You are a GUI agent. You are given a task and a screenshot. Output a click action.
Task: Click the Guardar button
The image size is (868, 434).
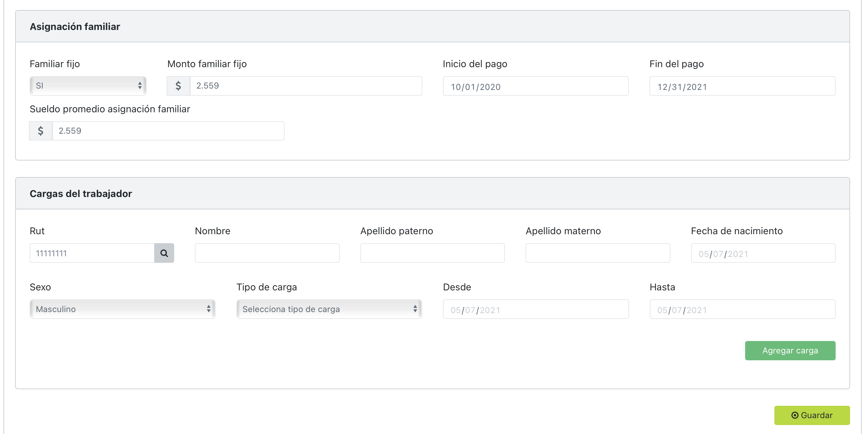[x=812, y=415]
